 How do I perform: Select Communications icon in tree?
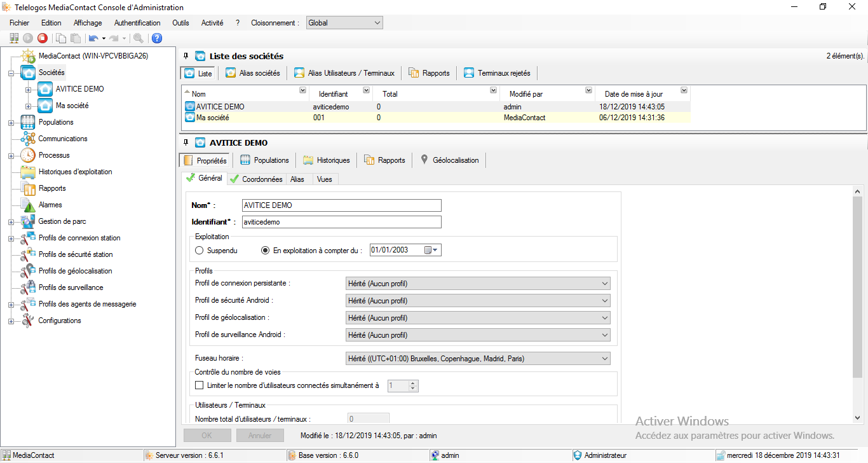[x=28, y=139]
